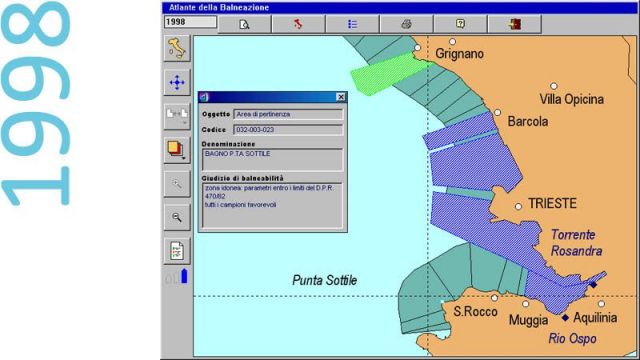640x360 pixels.
Task: Close the Area di pertinenza info dialog
Action: [x=340, y=97]
